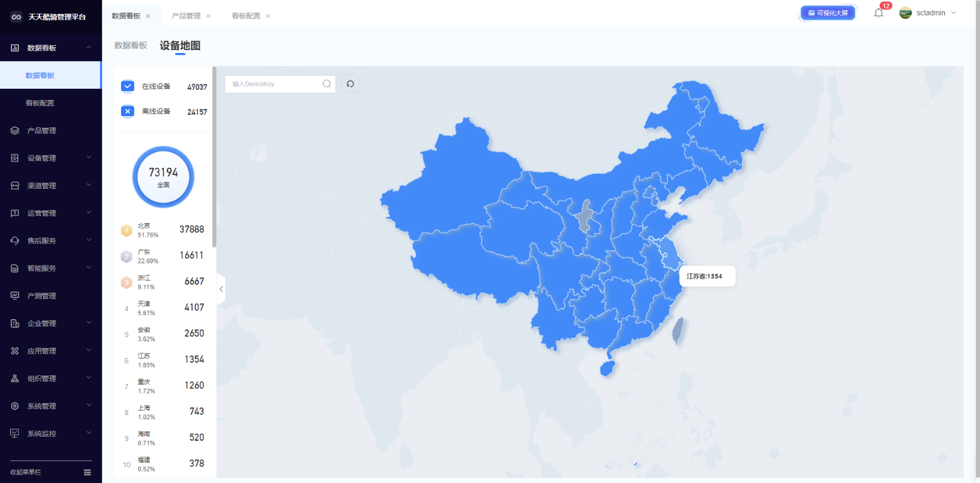
Task: Expand the 企业管理 menu chevron
Action: click(89, 323)
